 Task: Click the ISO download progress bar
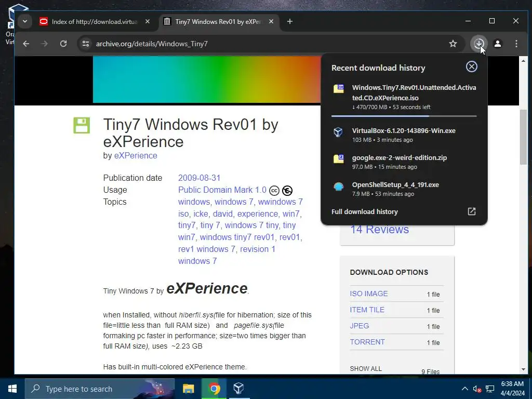[404, 116]
